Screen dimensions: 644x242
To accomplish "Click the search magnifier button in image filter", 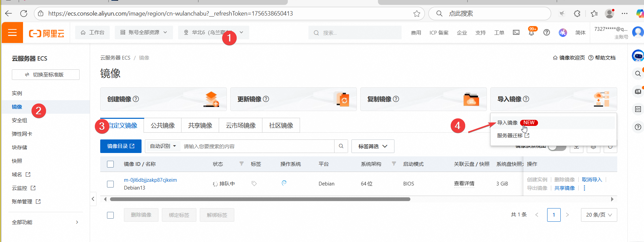I will click(341, 146).
